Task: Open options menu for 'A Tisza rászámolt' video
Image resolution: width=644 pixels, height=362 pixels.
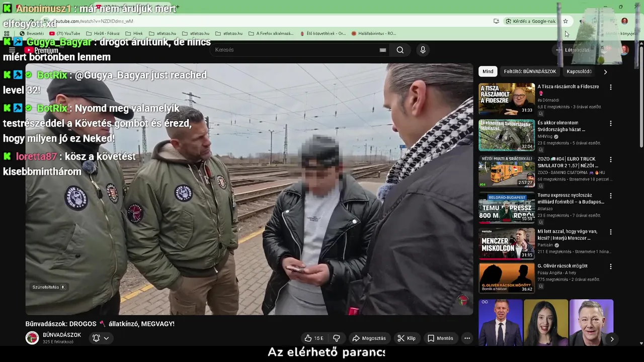Action: pos(611,87)
